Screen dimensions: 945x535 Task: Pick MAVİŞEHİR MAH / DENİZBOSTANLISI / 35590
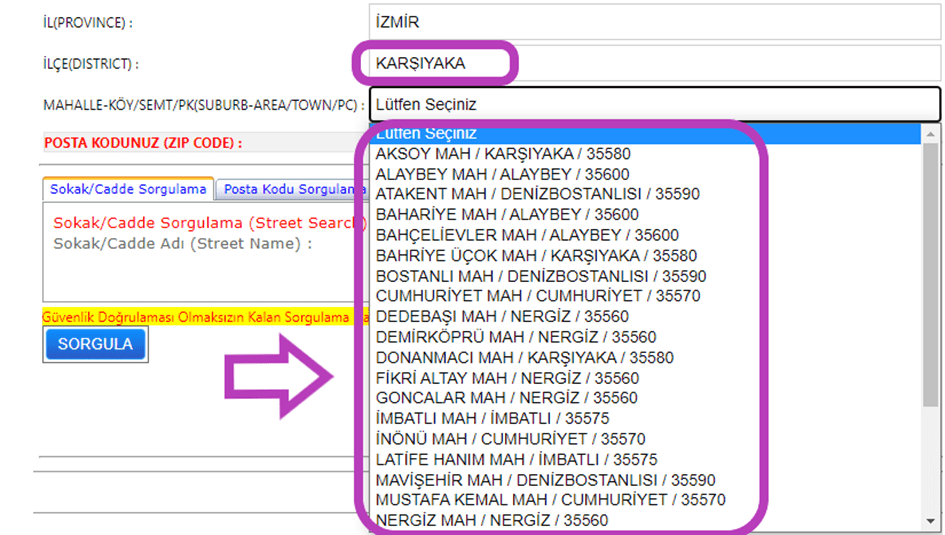(545, 480)
